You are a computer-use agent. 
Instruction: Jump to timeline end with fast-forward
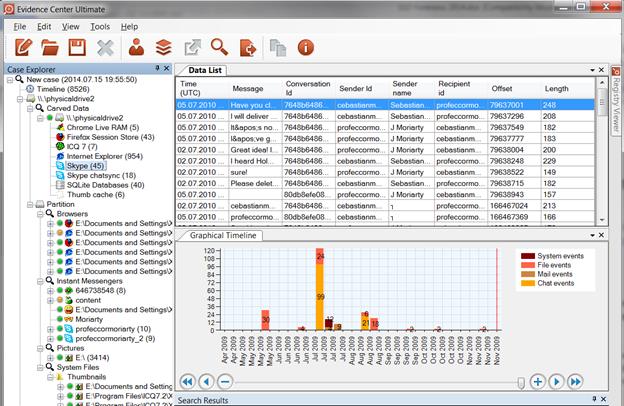[575, 382]
